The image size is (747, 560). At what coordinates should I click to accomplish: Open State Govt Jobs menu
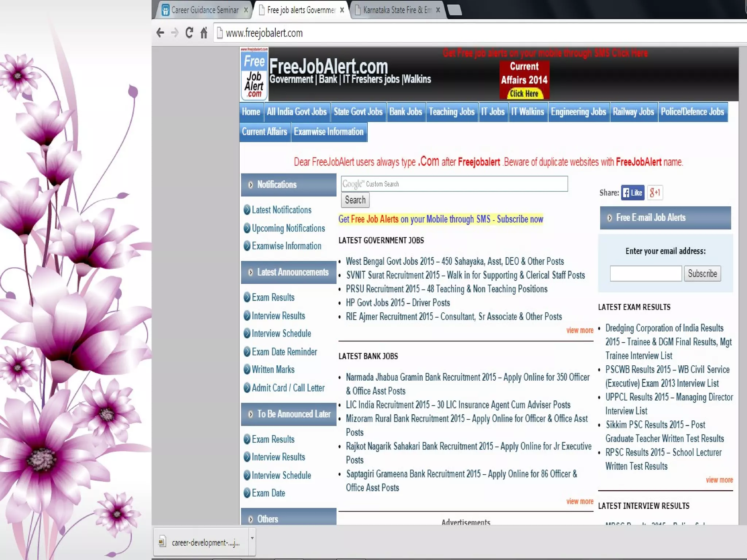[358, 112]
